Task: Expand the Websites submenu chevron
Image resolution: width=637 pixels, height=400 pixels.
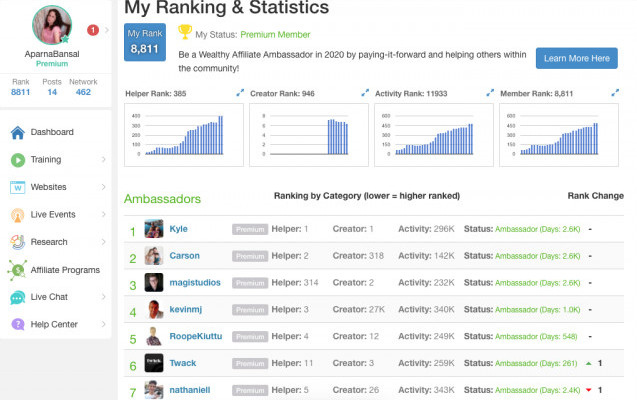Action: tap(104, 187)
